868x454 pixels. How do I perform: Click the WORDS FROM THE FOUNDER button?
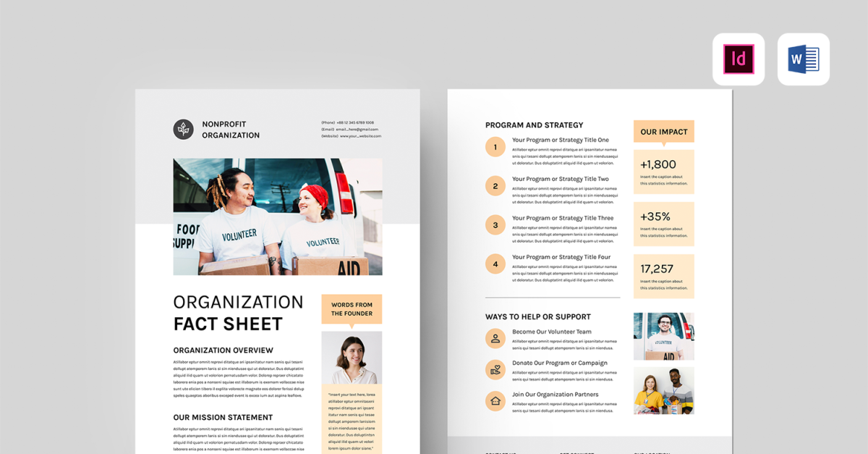tap(352, 308)
